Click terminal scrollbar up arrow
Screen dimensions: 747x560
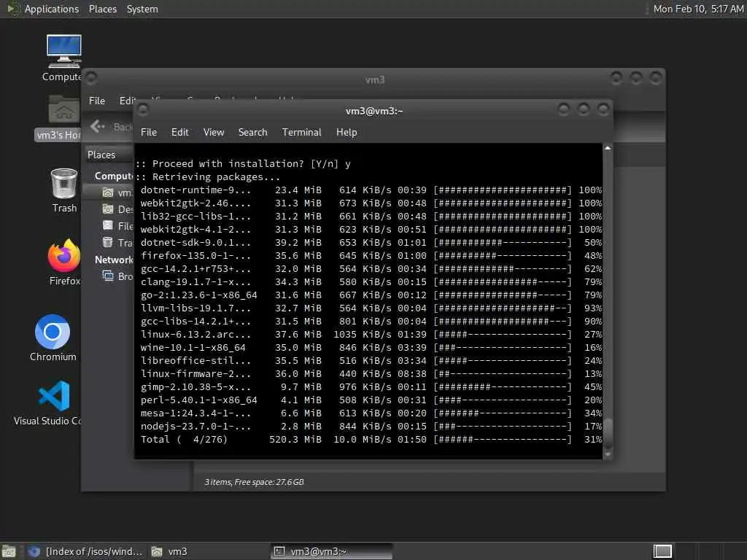point(608,149)
